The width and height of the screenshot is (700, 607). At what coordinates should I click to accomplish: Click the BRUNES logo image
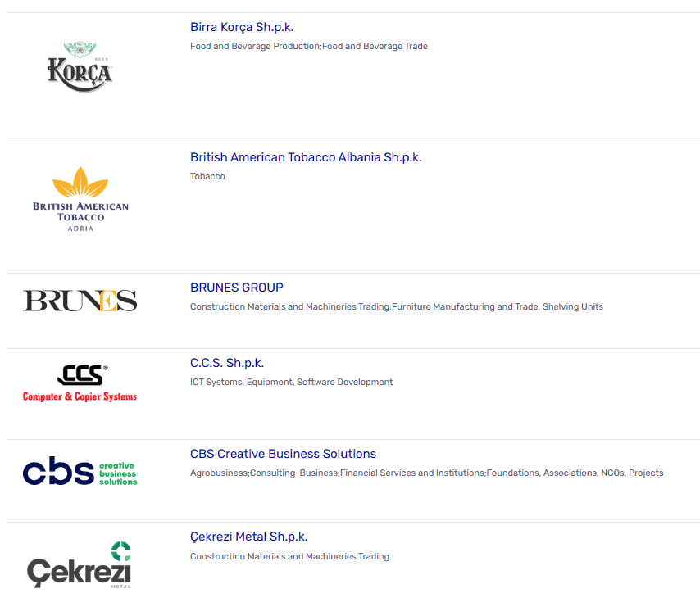click(80, 301)
